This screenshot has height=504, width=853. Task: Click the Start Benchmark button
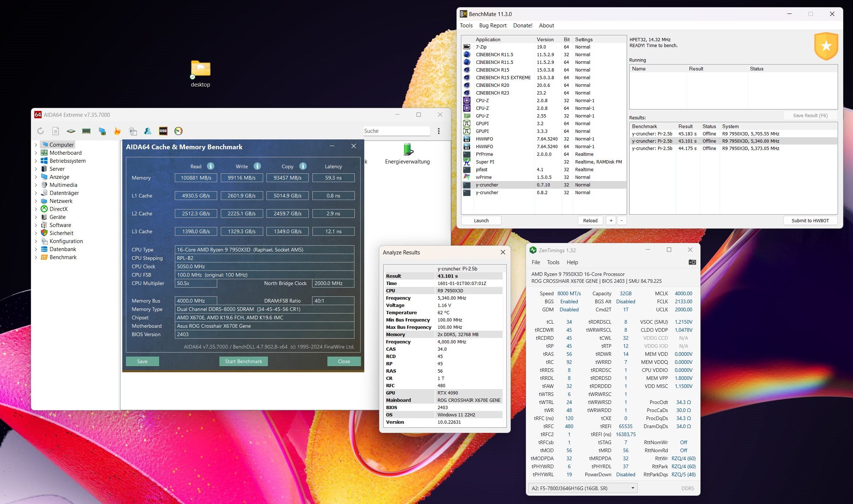(x=243, y=361)
